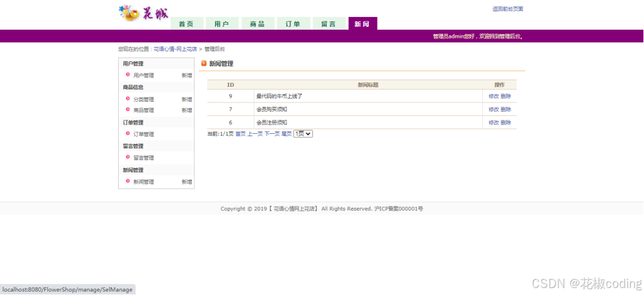Open 订单管理 link in sidebar
Image resolution: width=644 pixels, height=295 pixels.
click(x=143, y=134)
